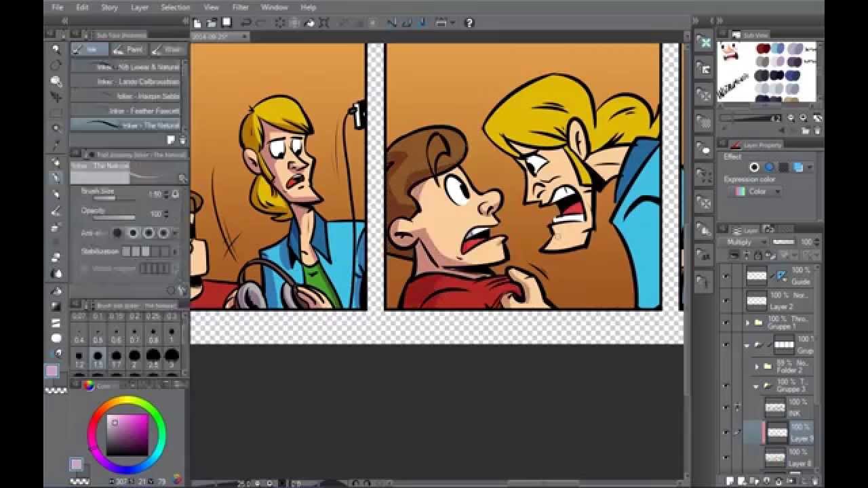
Task: Toggle visibility eye of Layer 9
Action: pyautogui.click(x=726, y=432)
